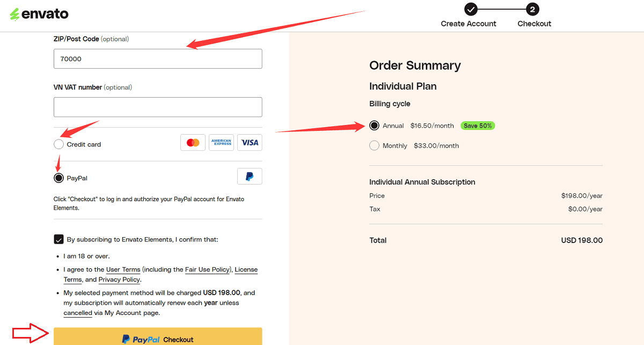
Task: Click the PayPal logo inside the Checkout button
Action: (138, 339)
